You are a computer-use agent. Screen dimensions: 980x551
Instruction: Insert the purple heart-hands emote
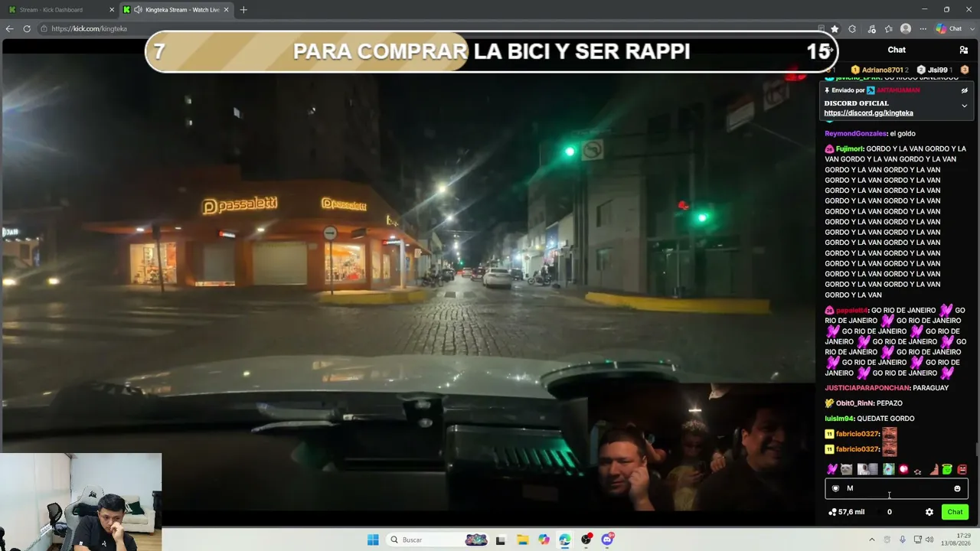(832, 469)
